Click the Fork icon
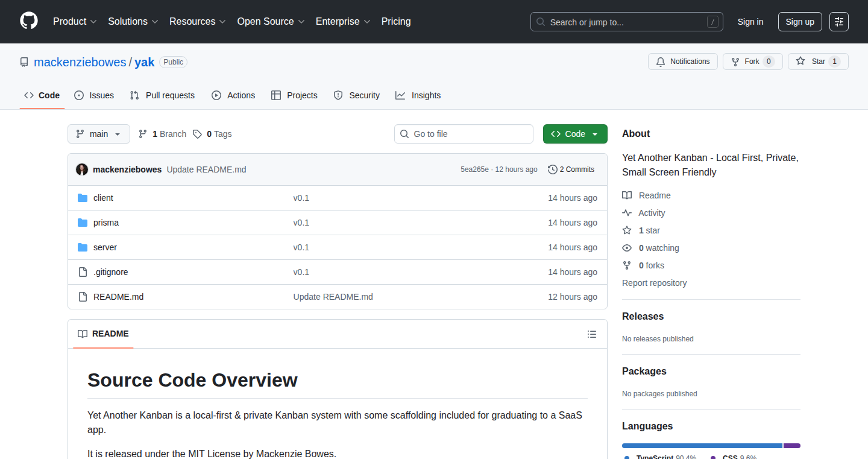868x459 pixels. click(x=735, y=62)
